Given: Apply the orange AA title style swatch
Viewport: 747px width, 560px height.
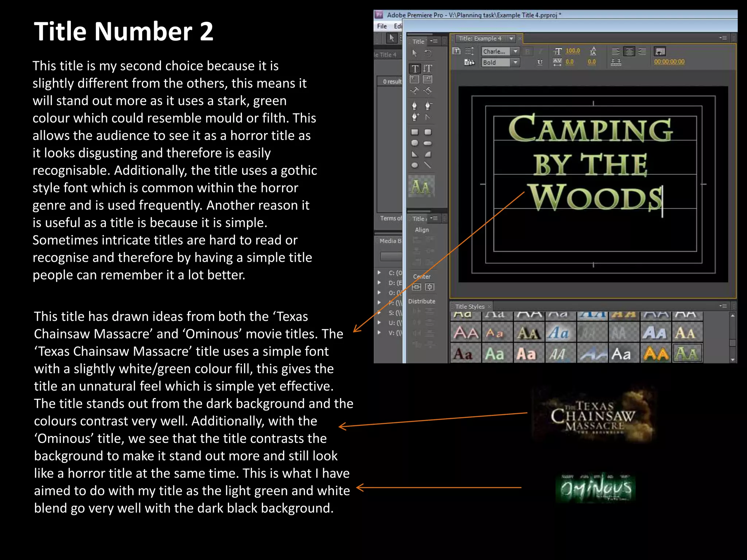Looking at the screenshot, I should pyautogui.click(x=656, y=354).
